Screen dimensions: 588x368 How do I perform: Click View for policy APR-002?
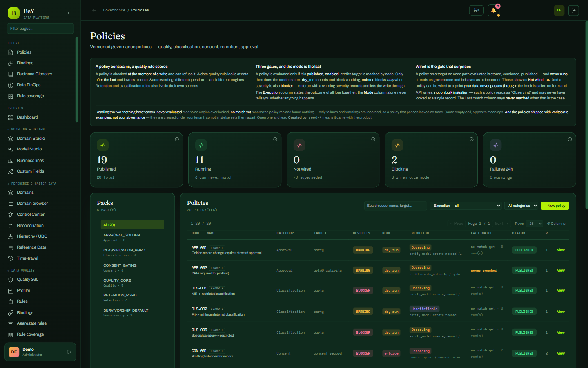click(561, 270)
